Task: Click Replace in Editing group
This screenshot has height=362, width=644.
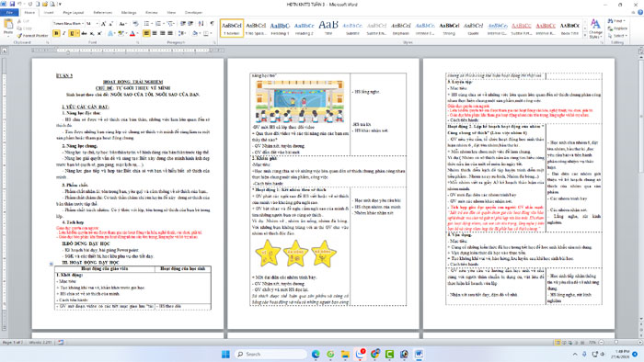Action: coord(617,28)
